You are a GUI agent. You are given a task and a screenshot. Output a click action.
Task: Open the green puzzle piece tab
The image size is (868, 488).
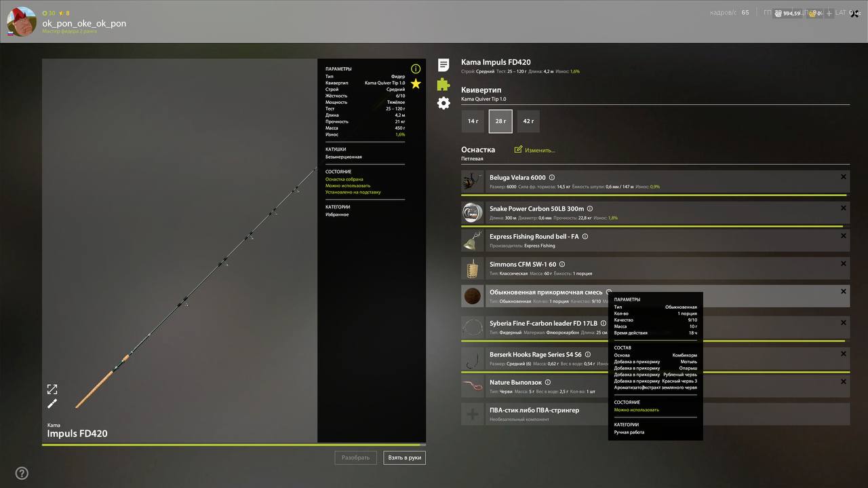443,84
